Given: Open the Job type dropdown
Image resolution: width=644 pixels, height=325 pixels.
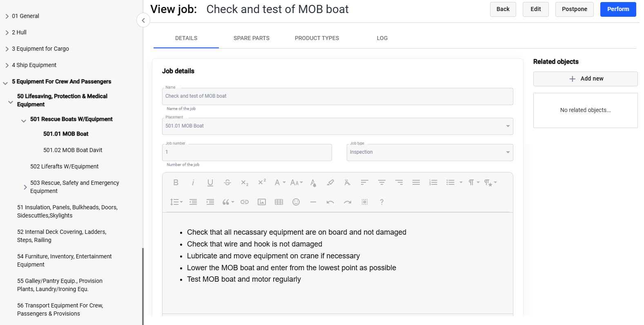Looking at the screenshot, I should click(508, 152).
